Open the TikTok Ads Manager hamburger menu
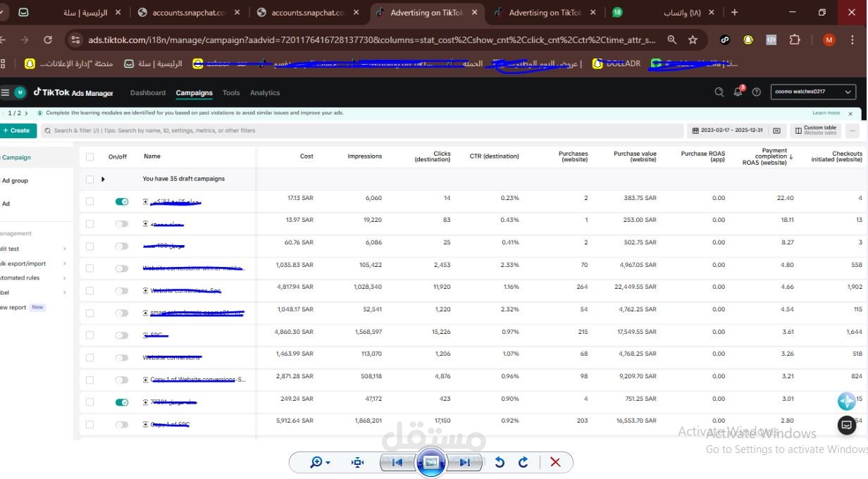868x479 pixels. tap(5, 92)
